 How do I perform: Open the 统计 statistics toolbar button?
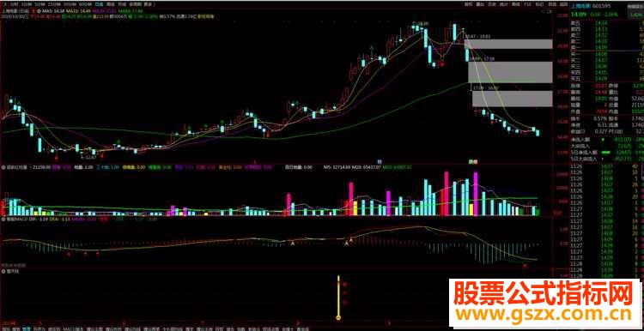(503, 4)
